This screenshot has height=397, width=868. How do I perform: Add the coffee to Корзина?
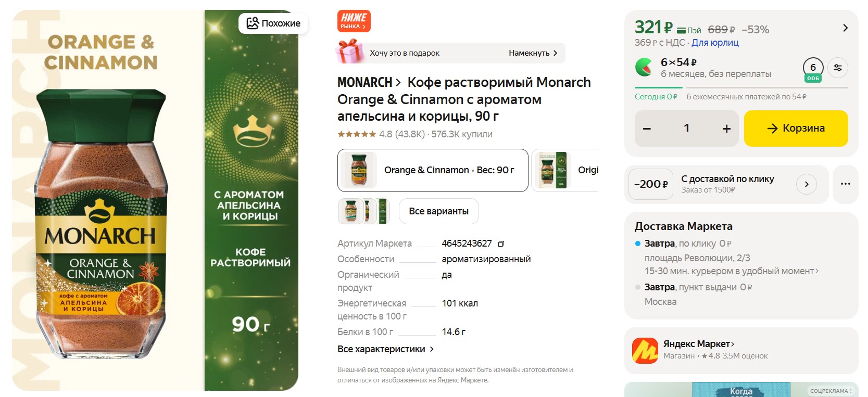[795, 129]
